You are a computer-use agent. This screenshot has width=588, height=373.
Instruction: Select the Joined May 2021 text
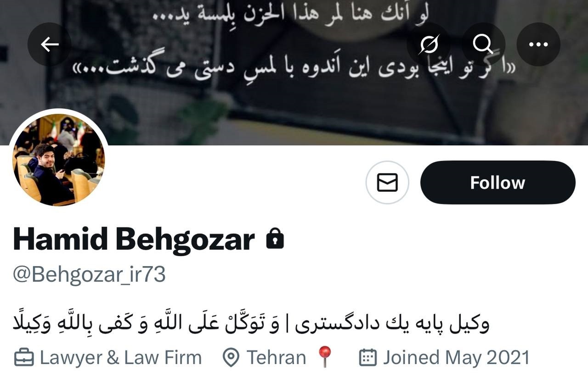(457, 358)
